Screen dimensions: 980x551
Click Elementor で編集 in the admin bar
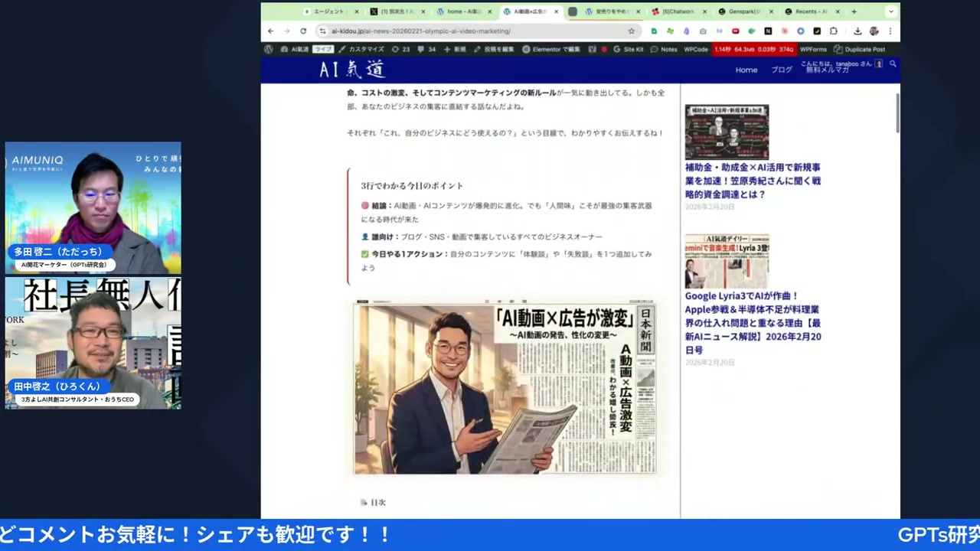(551, 49)
